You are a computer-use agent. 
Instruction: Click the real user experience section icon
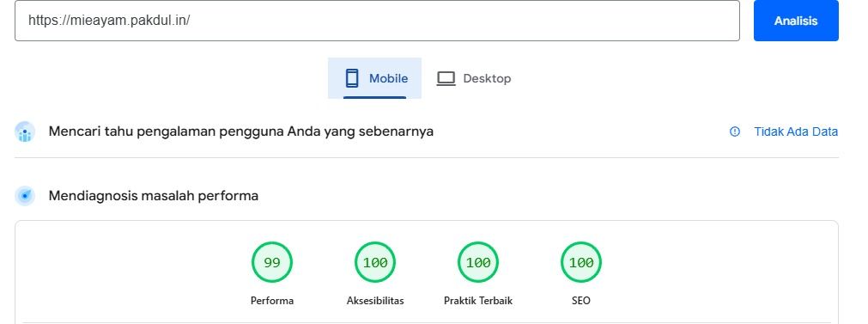point(25,131)
